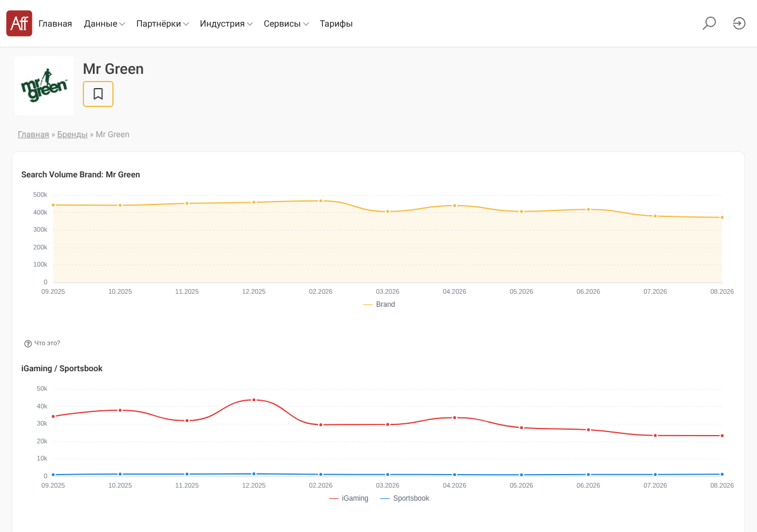The image size is (757, 532).
Task: Follow the Бренды breadcrumb link
Action: (x=72, y=134)
